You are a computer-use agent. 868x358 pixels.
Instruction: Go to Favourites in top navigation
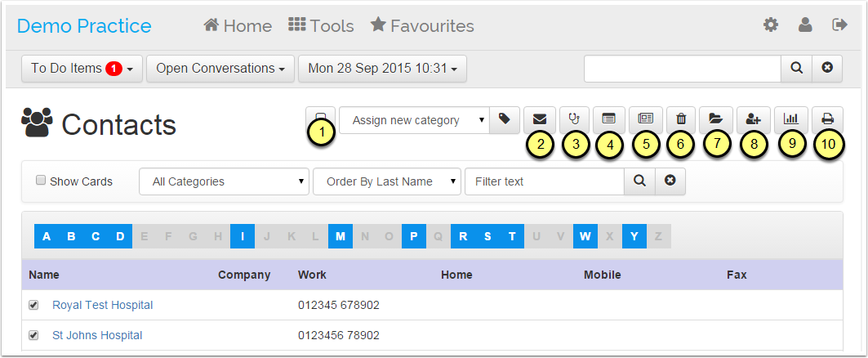[x=422, y=26]
